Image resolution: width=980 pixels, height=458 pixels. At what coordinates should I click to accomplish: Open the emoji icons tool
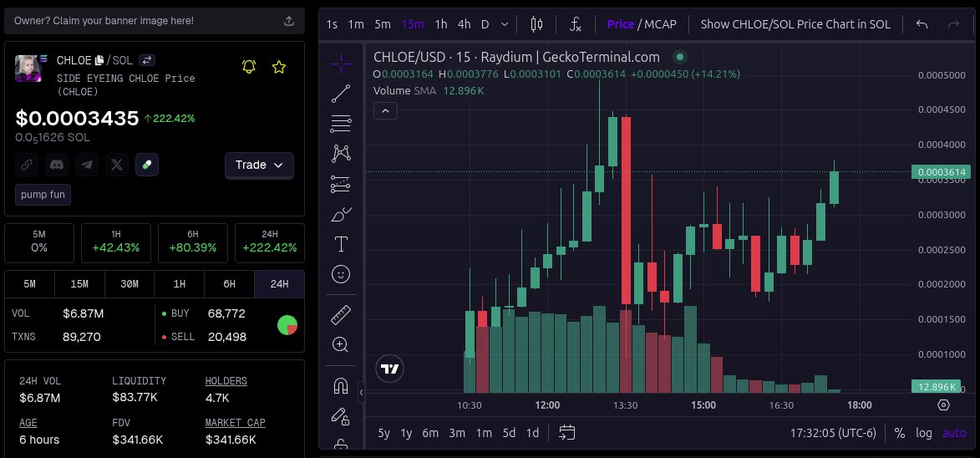coord(341,274)
